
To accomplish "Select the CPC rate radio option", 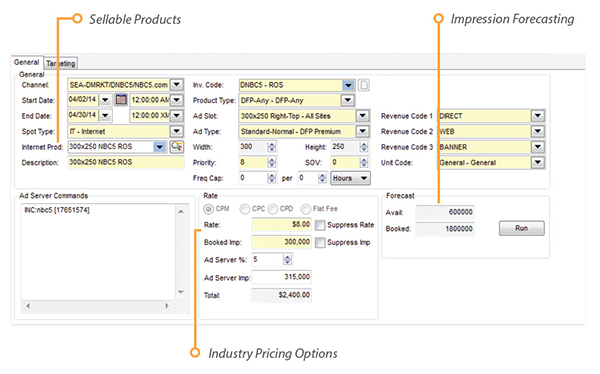I will pyautogui.click(x=245, y=209).
